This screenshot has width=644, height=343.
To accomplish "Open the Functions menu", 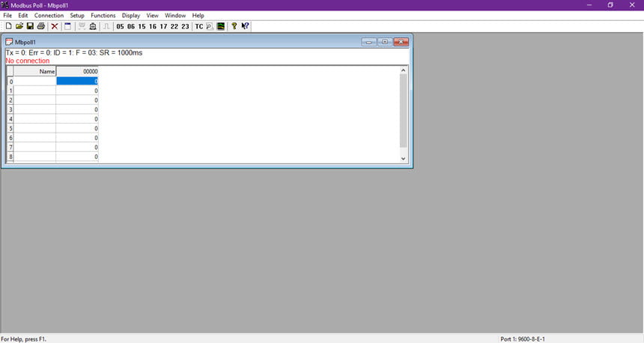I will coord(103,15).
